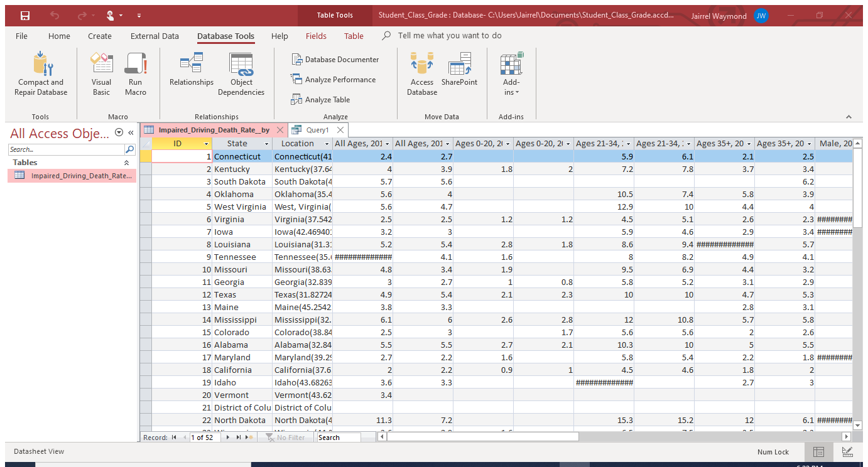Open the External Data ribbon tab
Screen dimensions: 868x467
[155, 36]
